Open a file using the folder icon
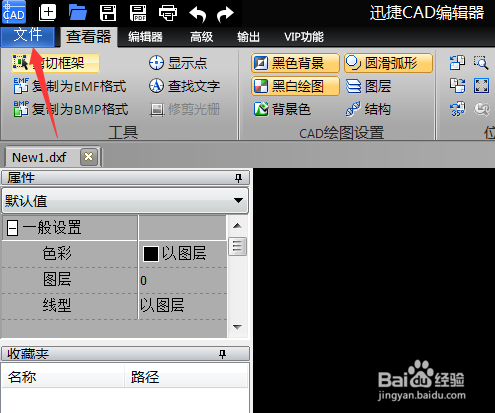The width and height of the screenshot is (495, 413). point(78,13)
